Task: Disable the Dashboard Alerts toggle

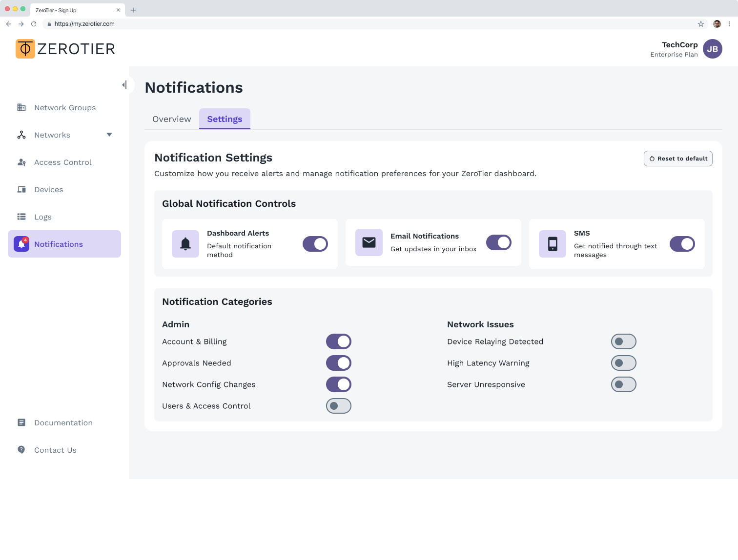Action: [315, 244]
